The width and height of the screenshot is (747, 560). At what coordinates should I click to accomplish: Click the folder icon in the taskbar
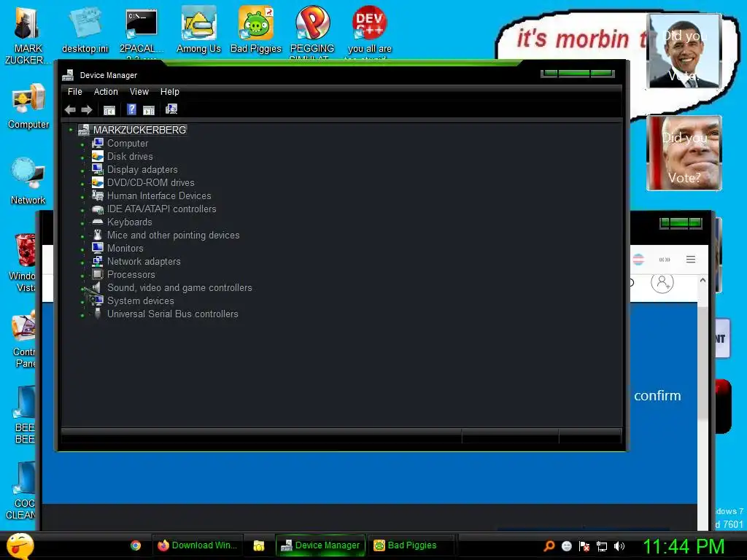click(259, 545)
